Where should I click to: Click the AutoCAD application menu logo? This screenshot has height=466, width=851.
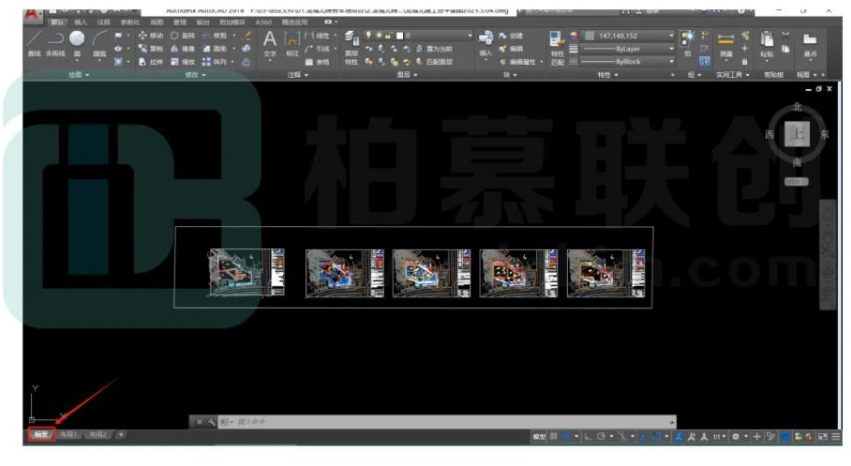coord(33,15)
